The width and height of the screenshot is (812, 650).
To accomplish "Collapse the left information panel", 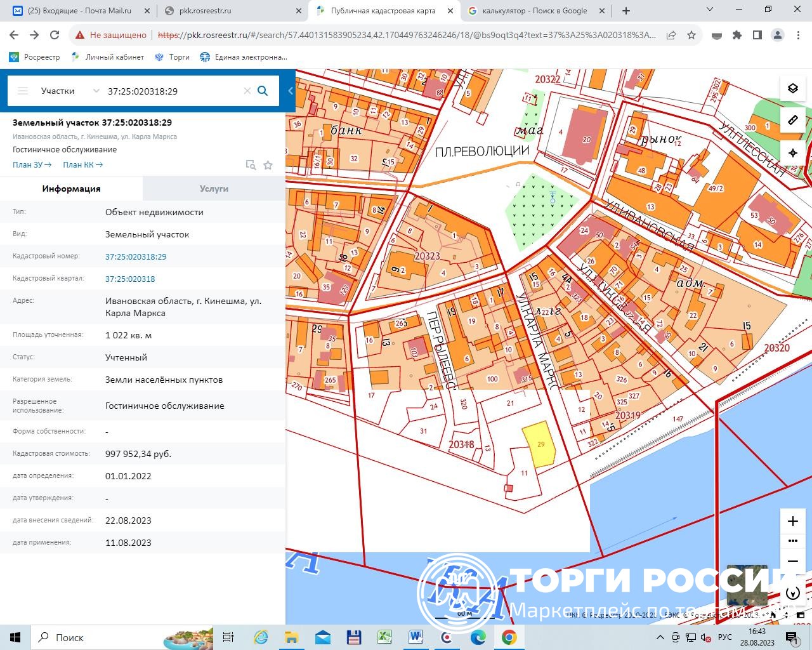I will click(291, 91).
